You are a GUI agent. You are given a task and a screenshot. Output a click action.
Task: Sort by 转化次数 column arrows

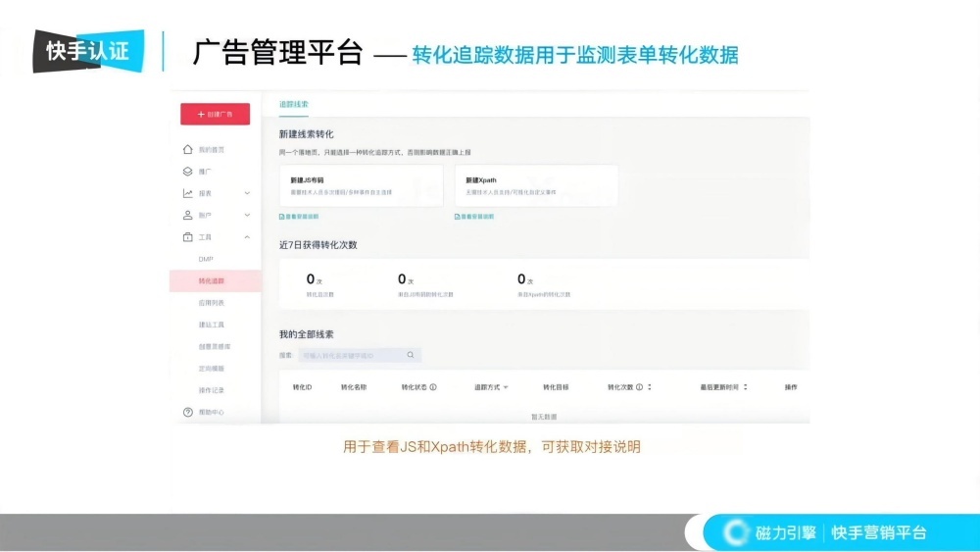(650, 387)
